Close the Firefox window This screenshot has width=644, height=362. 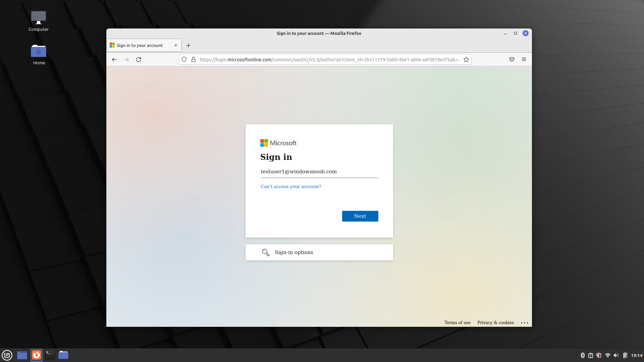pos(526,33)
